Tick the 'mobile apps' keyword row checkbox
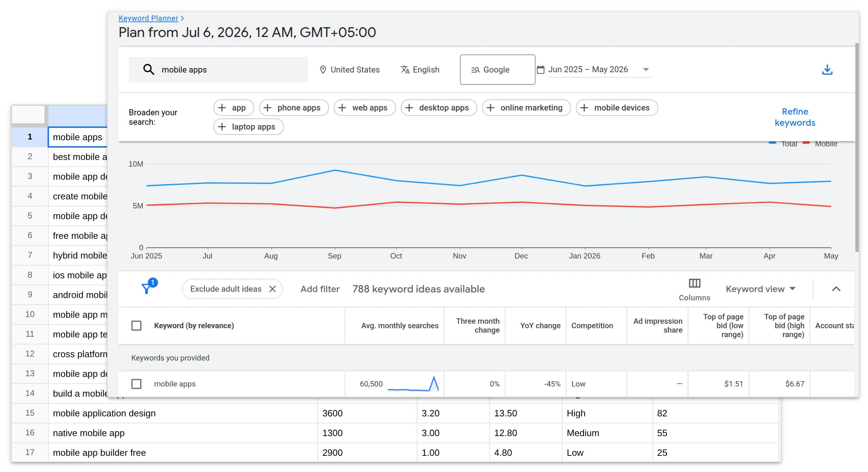Image resolution: width=868 pixels, height=472 pixels. click(x=136, y=384)
